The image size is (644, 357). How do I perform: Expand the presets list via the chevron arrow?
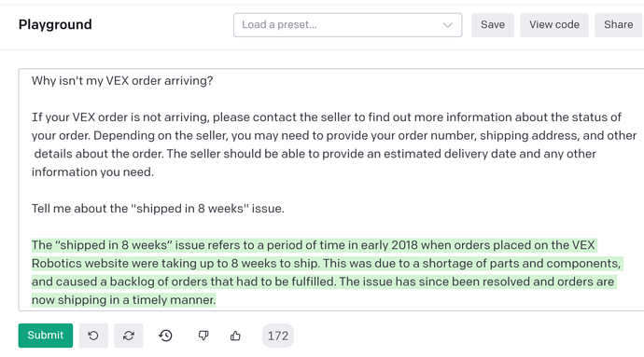point(448,25)
